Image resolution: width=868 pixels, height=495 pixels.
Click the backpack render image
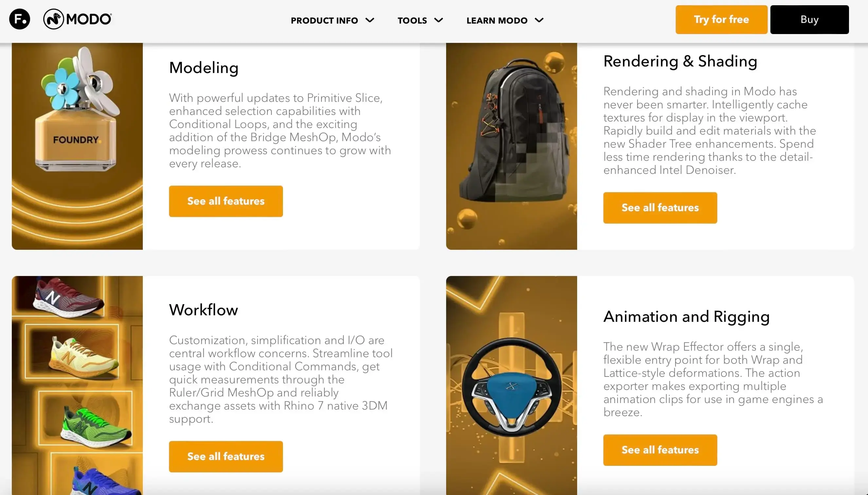pos(512,146)
